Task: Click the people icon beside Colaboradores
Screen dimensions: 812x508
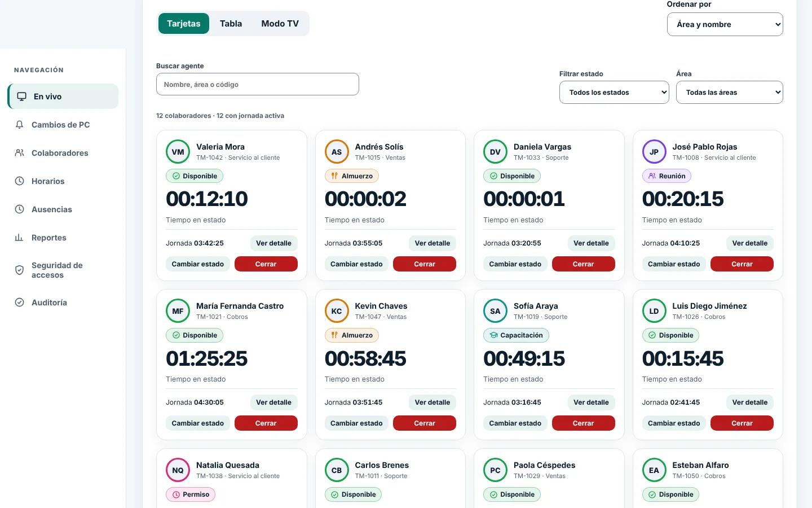Action: (19, 153)
